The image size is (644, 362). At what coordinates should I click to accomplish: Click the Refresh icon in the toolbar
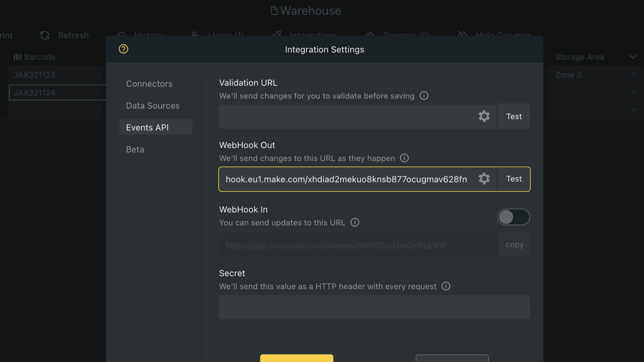click(x=45, y=35)
